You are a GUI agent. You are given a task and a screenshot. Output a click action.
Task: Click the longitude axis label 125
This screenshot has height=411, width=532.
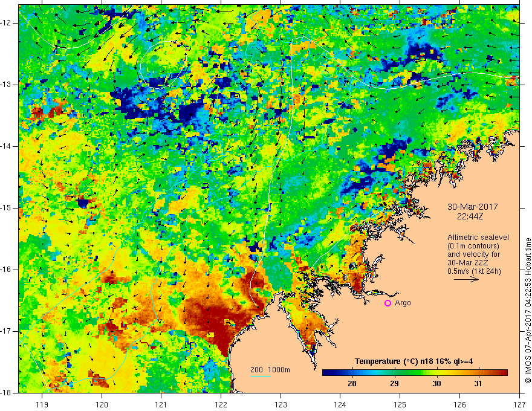tap(400, 404)
